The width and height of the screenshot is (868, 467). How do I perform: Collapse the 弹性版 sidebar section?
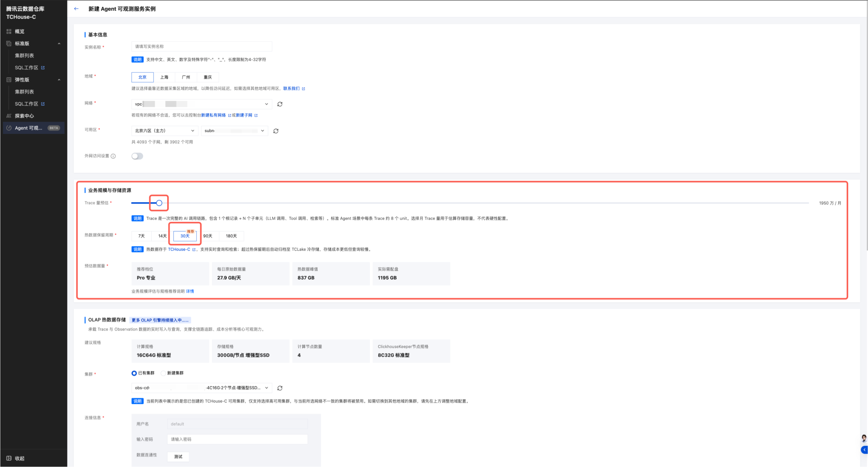59,79
